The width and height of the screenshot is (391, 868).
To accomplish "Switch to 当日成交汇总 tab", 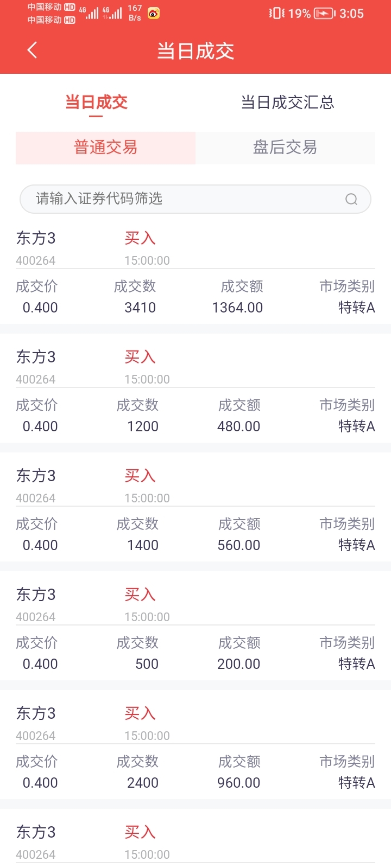I will pyautogui.click(x=287, y=102).
